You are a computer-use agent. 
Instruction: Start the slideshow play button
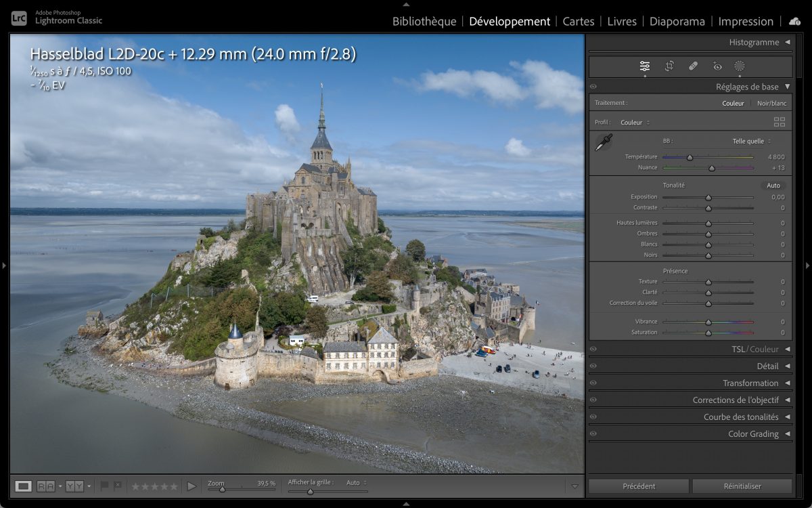(191, 486)
